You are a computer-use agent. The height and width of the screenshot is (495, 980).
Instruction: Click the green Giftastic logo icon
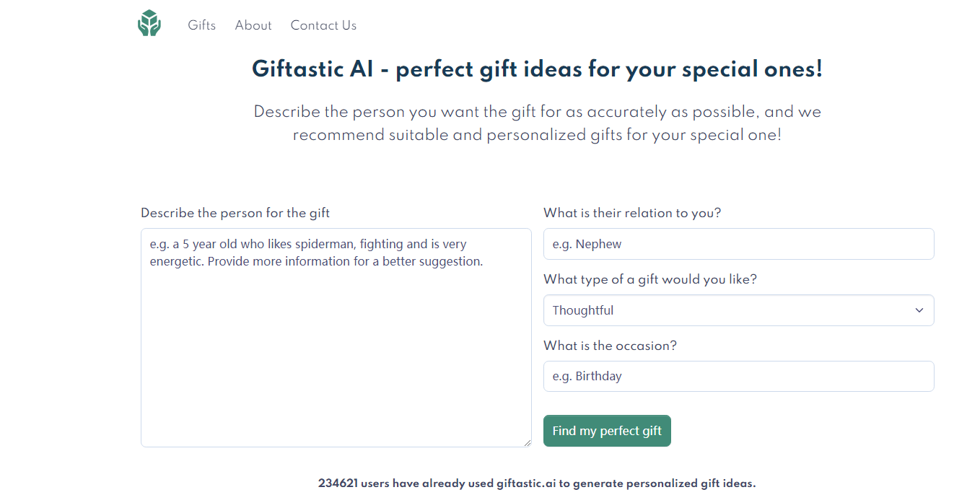coord(149,23)
